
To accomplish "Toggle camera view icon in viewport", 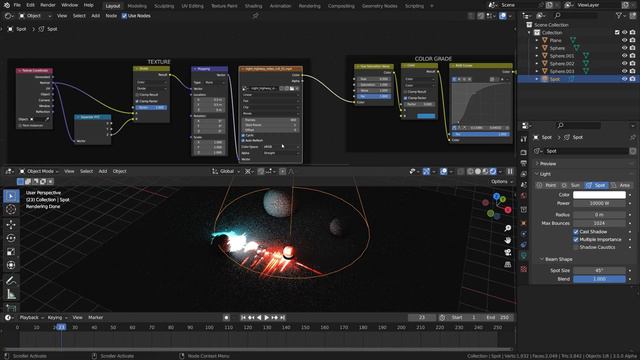I will point(508,252).
